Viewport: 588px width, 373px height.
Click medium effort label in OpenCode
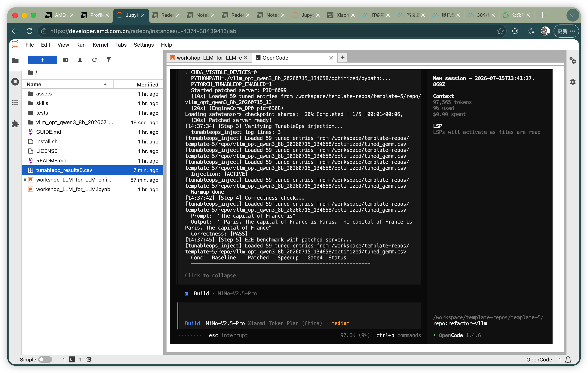[x=340, y=323]
